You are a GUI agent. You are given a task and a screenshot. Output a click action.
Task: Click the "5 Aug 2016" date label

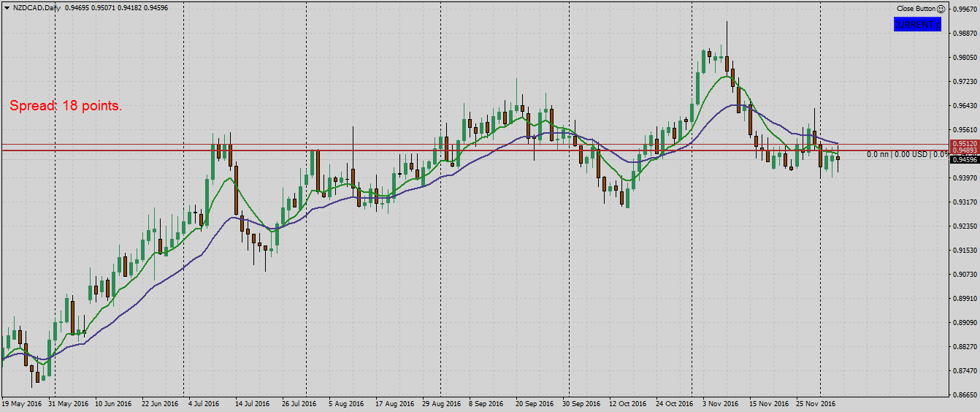click(346, 403)
